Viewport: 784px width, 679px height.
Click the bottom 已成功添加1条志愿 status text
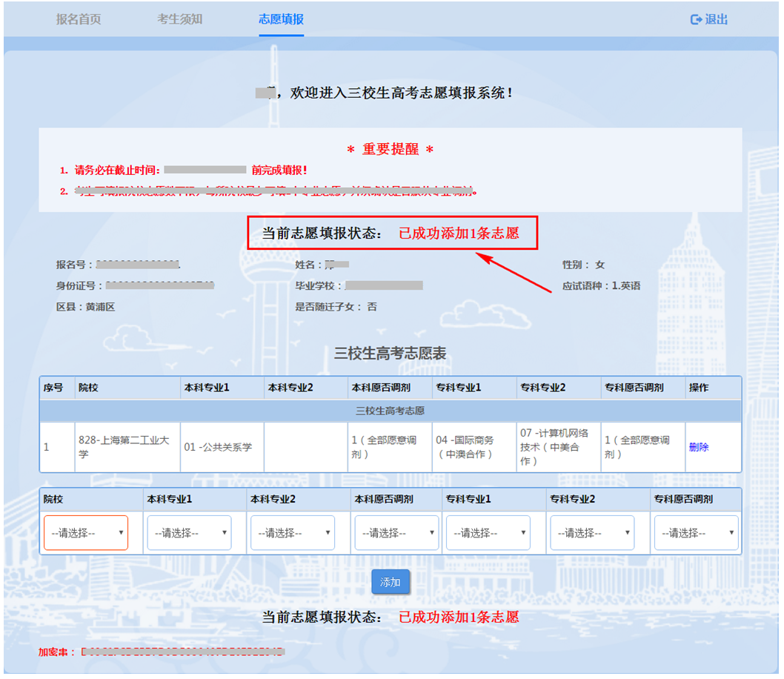point(459,617)
